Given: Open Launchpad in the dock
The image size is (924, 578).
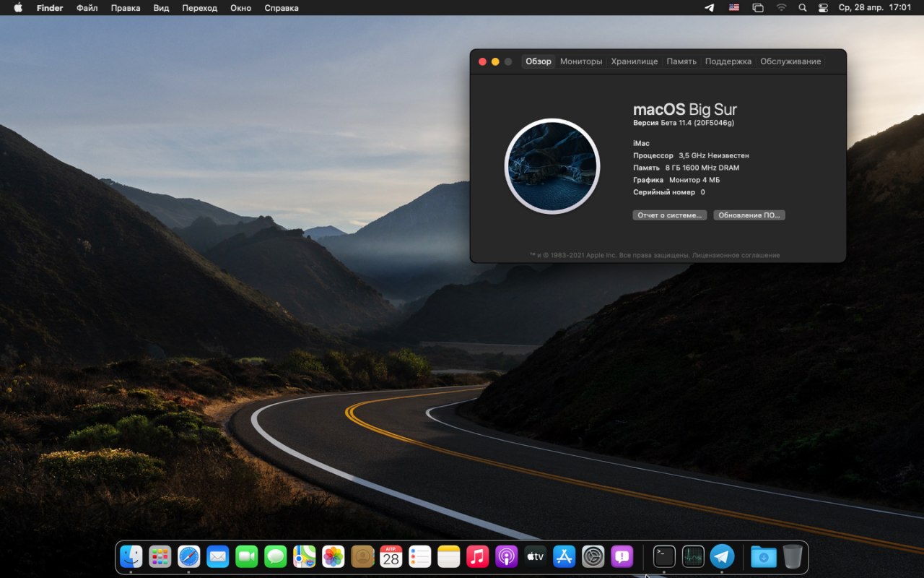Looking at the screenshot, I should 160,556.
